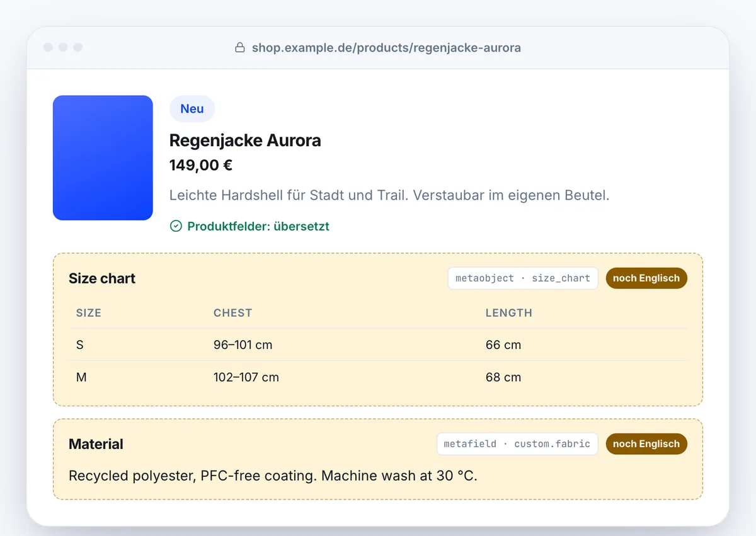Click the "metaobject · size_chart" tag

click(x=523, y=278)
